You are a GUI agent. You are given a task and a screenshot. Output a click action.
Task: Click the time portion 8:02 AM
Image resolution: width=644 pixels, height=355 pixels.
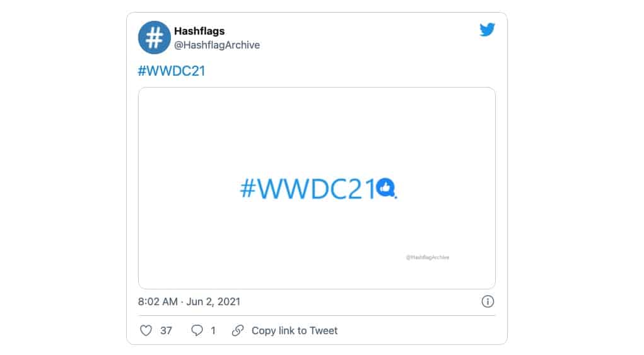(158, 301)
